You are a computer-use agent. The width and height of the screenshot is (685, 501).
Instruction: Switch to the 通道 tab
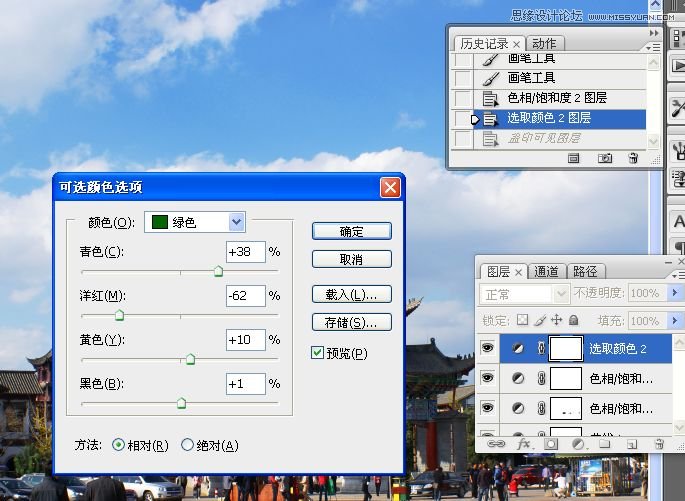click(547, 272)
